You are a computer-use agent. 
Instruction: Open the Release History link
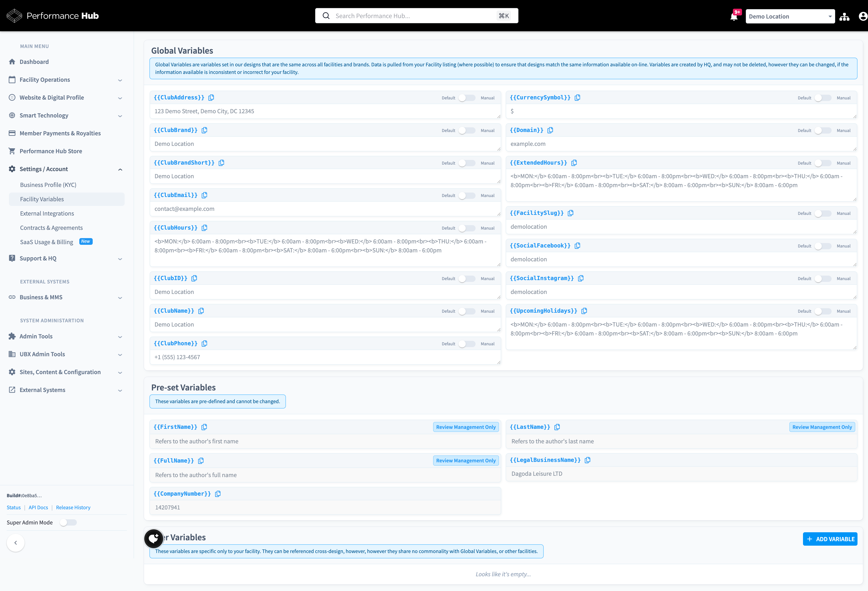(73, 507)
